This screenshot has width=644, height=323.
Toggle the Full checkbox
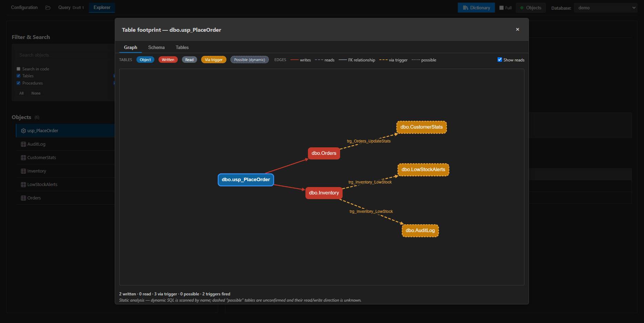(x=501, y=8)
